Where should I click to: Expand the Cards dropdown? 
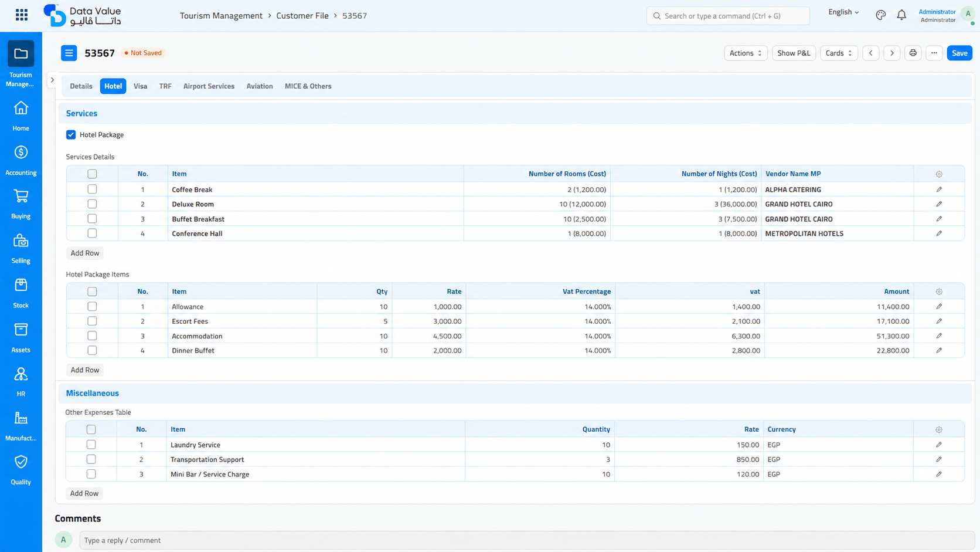[x=839, y=53]
